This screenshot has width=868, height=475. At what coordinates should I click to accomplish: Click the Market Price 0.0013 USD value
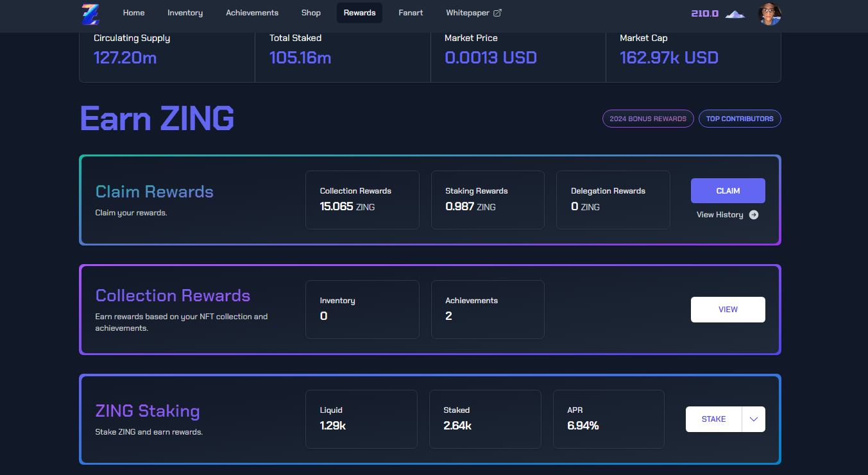coord(491,58)
